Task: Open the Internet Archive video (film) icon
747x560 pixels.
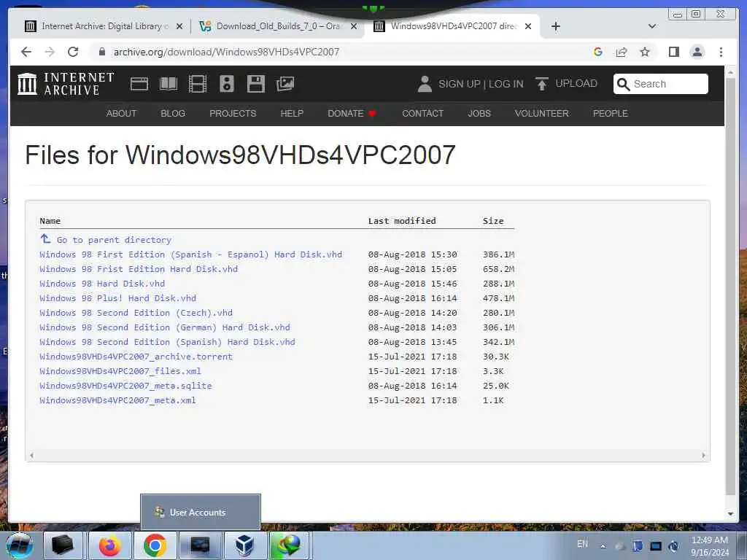Action: pyautogui.click(x=197, y=85)
